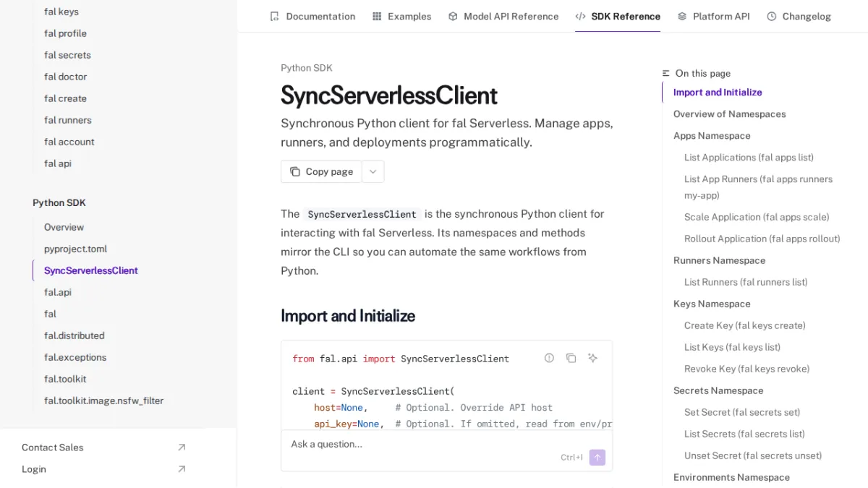Click the AI sparkle icon in code block
The width and height of the screenshot is (868, 488).
click(x=592, y=358)
